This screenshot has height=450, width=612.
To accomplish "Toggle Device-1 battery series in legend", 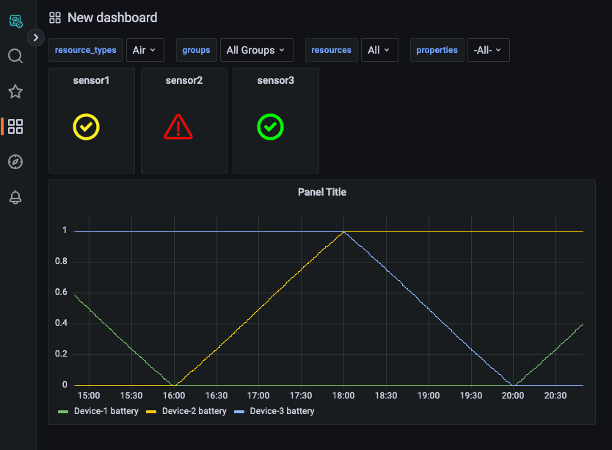I will pos(106,411).
